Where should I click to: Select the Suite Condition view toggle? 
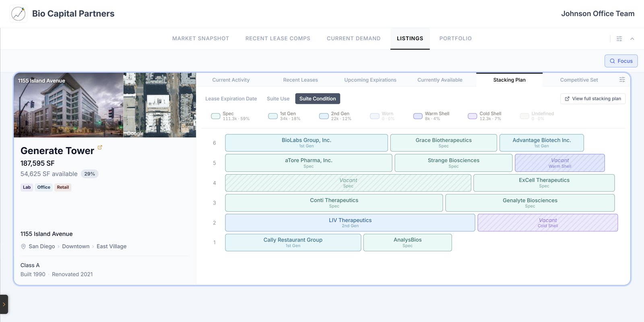[x=318, y=99]
